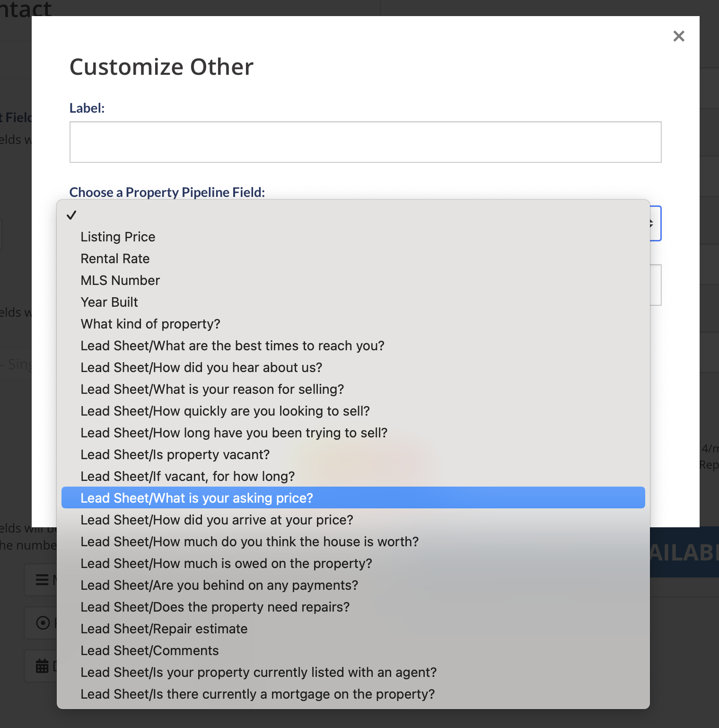This screenshot has width=719, height=728.
Task: Choose the MLS Number field
Action: pyautogui.click(x=120, y=280)
